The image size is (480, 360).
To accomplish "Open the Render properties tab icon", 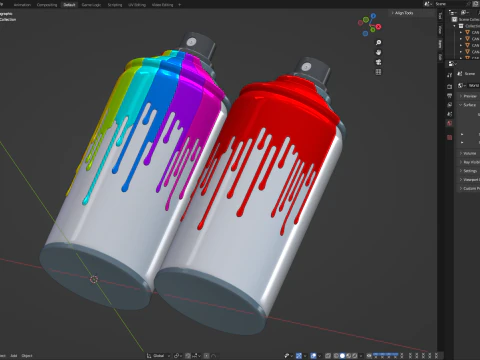I will click(449, 86).
